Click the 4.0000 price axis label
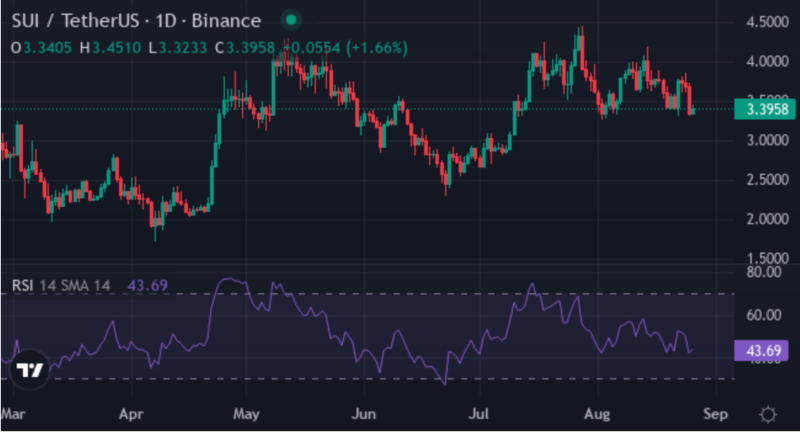 [x=767, y=62]
